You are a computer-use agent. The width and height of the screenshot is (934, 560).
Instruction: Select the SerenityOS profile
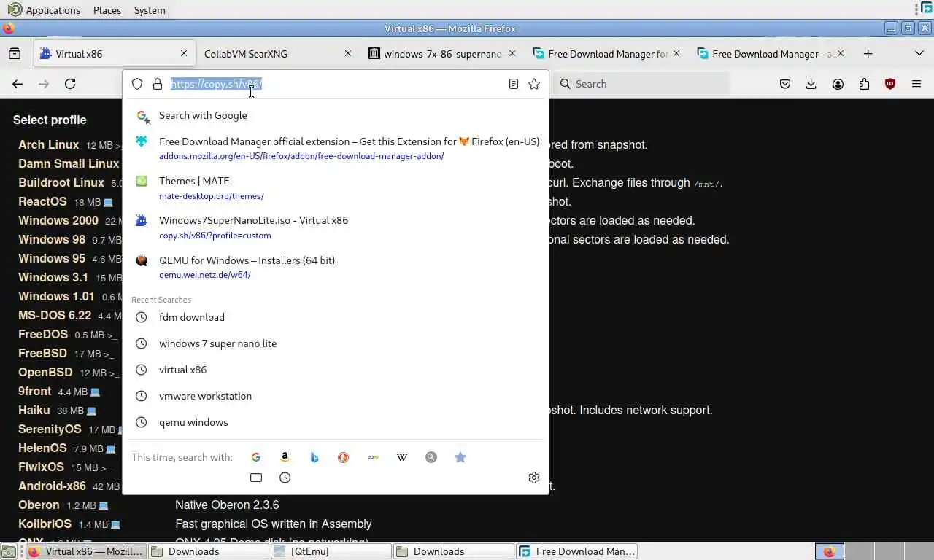coord(50,429)
